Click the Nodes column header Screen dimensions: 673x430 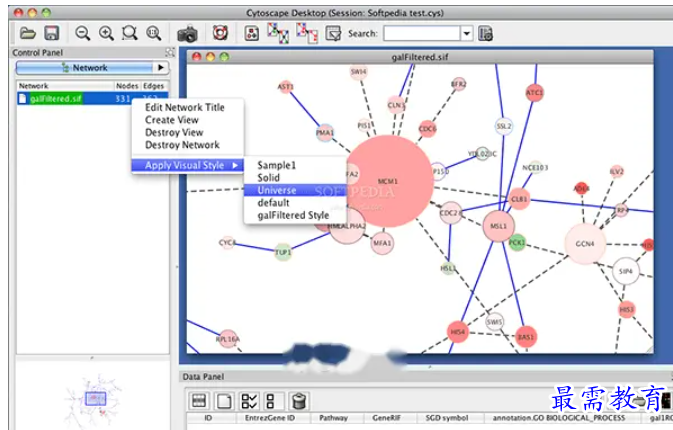coord(127,86)
